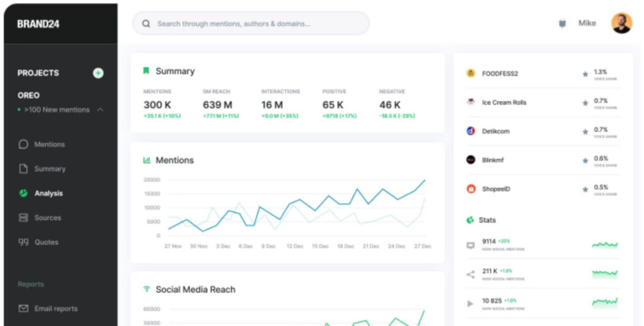Toggle favorite star for Detikcom
Screen dimensions: 644x326
(x=586, y=132)
